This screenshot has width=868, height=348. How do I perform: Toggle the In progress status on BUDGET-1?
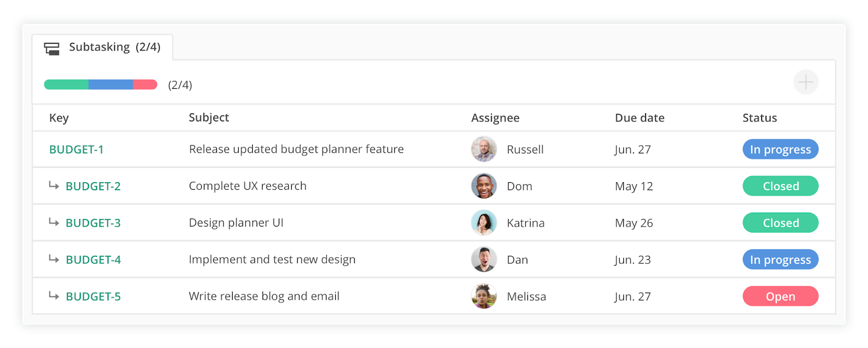pyautogui.click(x=780, y=149)
